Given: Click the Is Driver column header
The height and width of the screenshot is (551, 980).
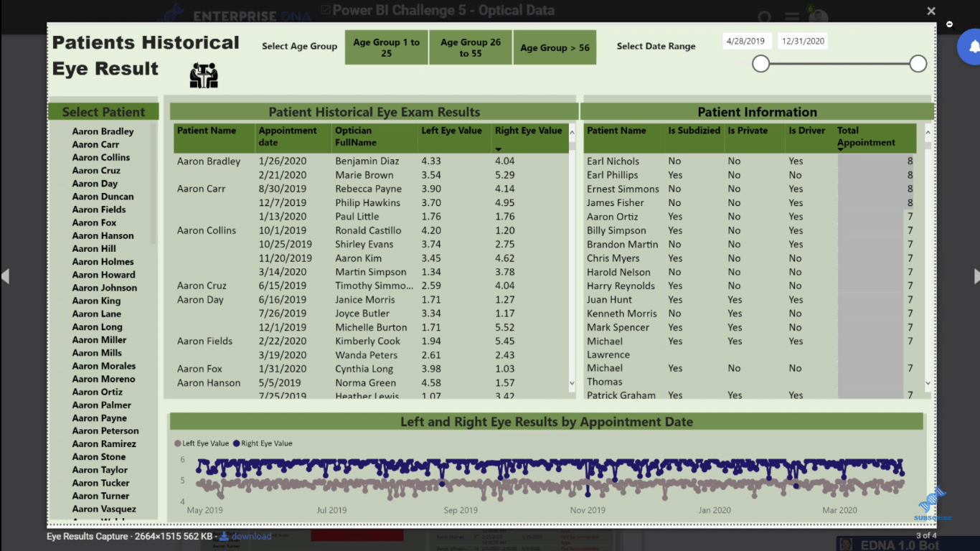Looking at the screenshot, I should 807,131.
